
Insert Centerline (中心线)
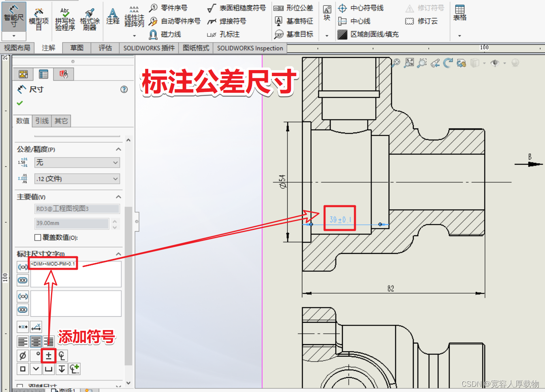coord(354,21)
